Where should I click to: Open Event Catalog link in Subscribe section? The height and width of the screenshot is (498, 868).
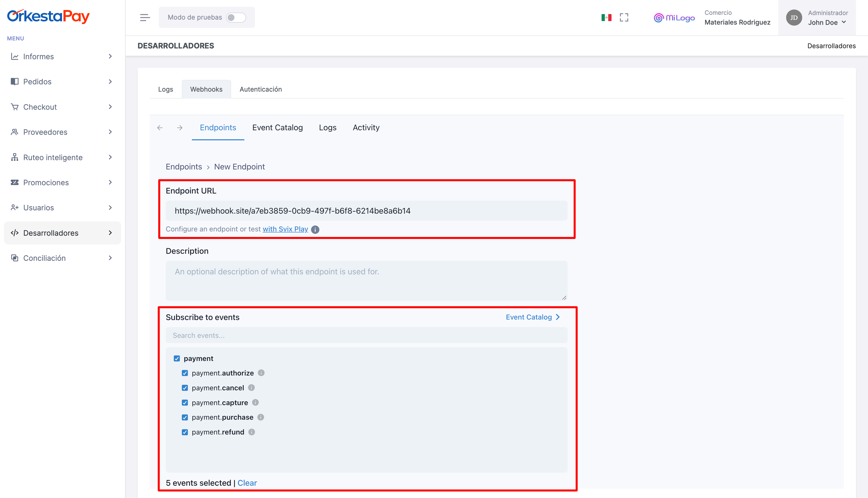533,317
